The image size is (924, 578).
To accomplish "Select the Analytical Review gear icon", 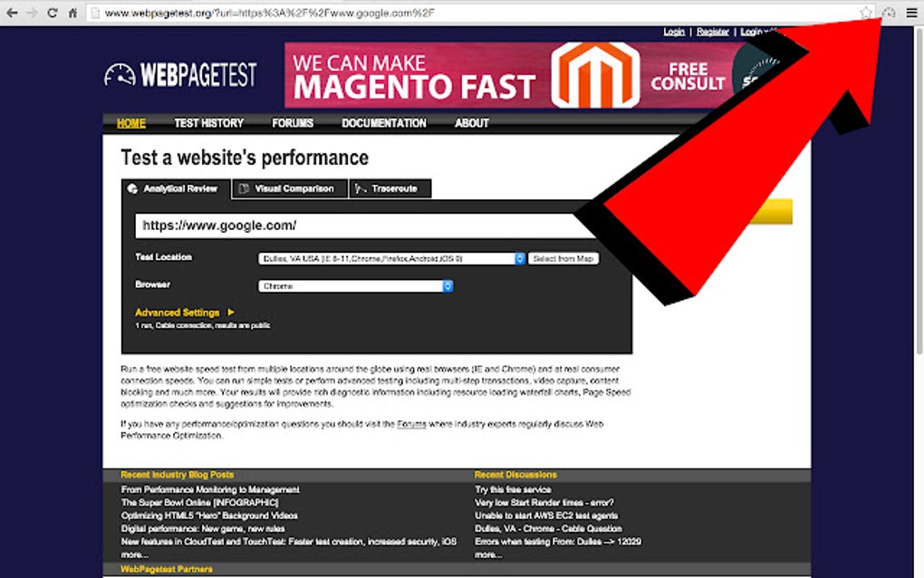I will (x=131, y=188).
